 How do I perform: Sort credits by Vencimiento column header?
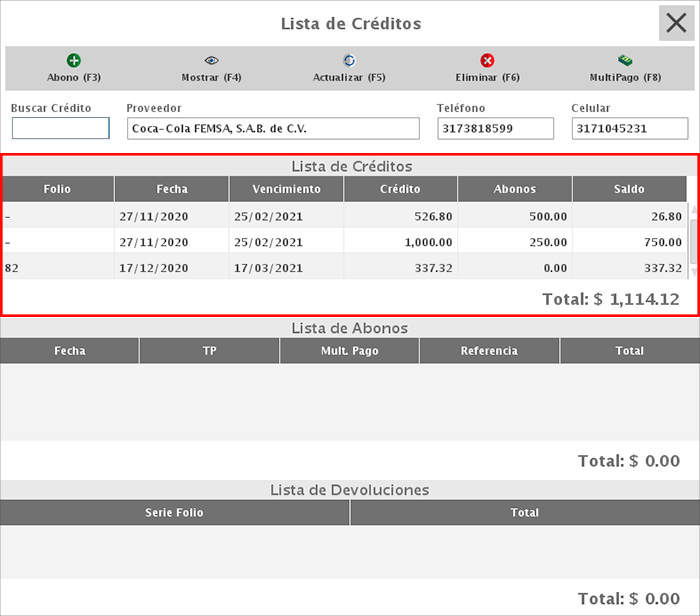pos(286,189)
